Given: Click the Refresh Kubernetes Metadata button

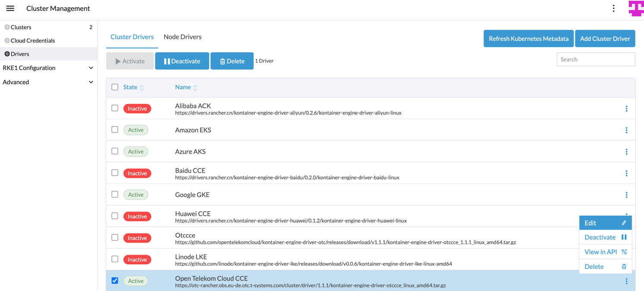Looking at the screenshot, I should click(528, 38).
